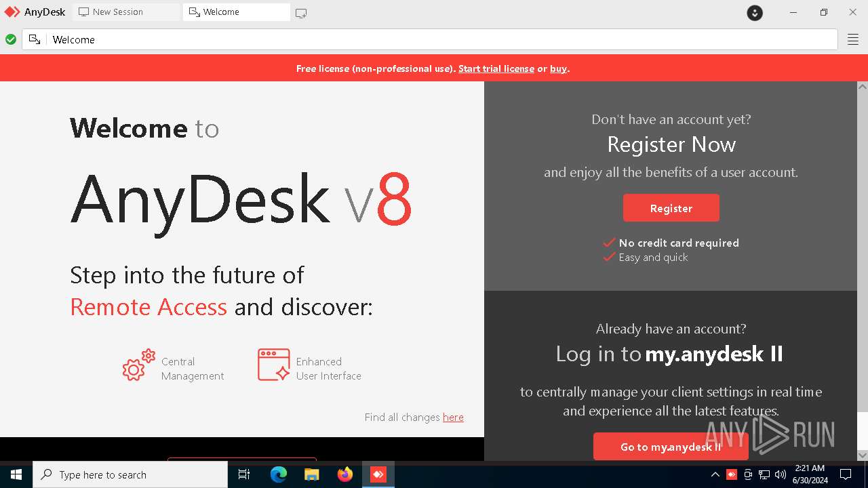Open File Explorer from taskbar
868x488 pixels.
pyautogui.click(x=311, y=474)
